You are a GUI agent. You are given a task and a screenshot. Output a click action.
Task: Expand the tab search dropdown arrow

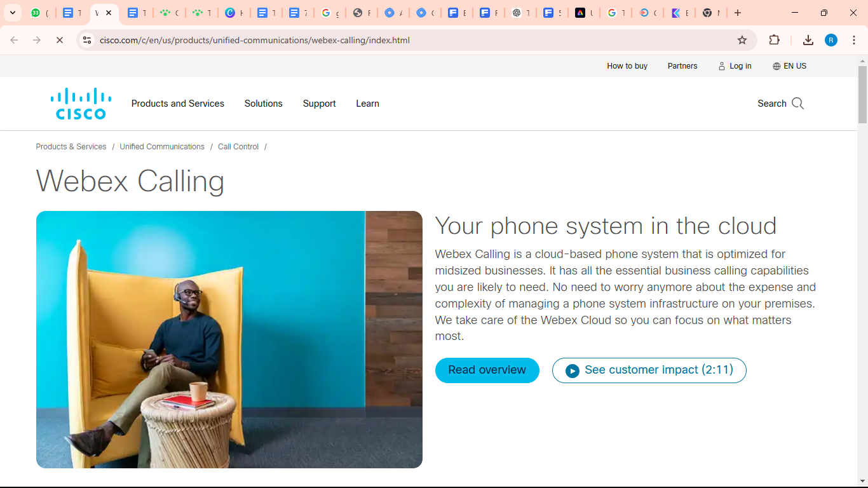click(x=13, y=13)
